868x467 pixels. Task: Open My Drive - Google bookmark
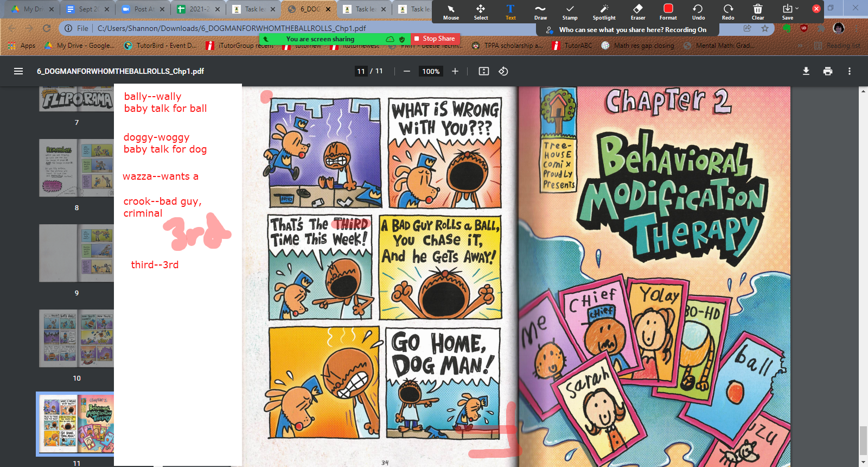coord(80,46)
